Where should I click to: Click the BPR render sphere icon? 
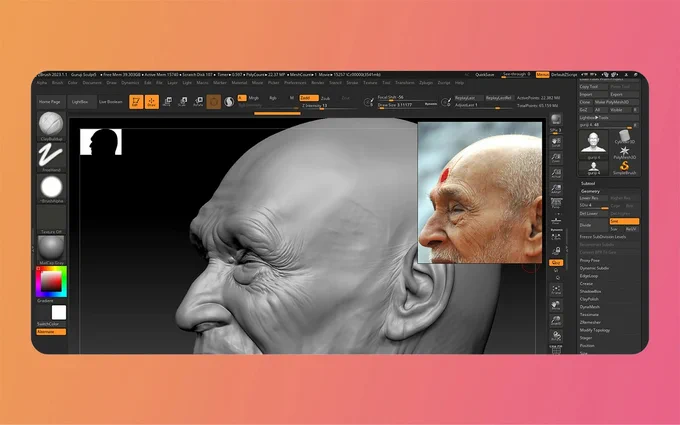coord(556,119)
